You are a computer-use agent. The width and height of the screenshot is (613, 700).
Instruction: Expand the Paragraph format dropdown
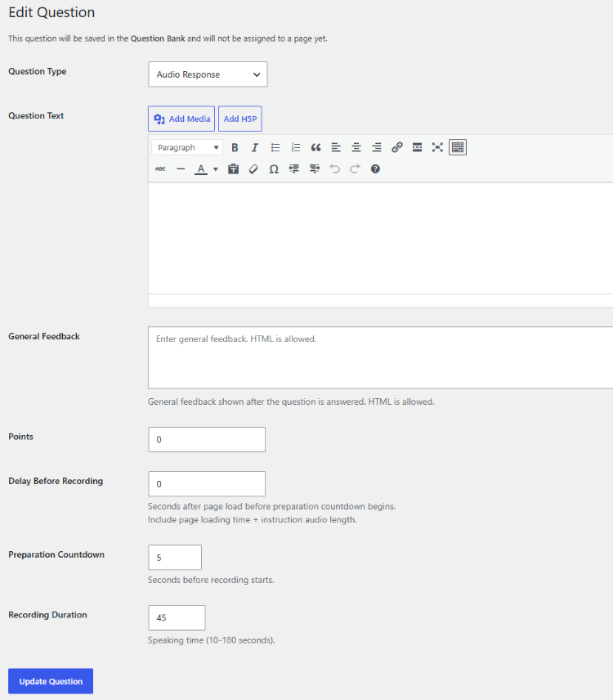187,148
